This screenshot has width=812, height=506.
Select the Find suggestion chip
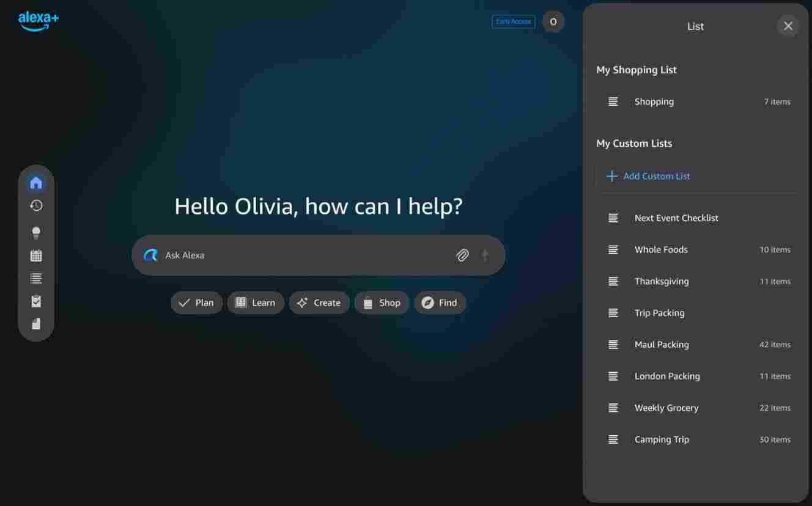[x=440, y=303]
